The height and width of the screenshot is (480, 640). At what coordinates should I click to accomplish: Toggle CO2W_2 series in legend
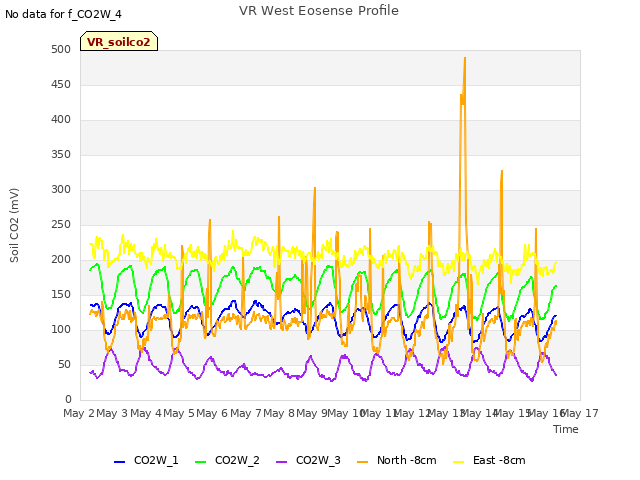pos(227,460)
